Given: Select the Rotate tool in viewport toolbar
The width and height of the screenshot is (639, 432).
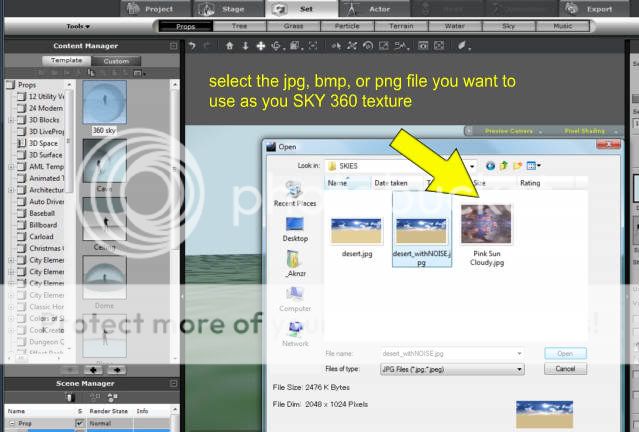Looking at the screenshot, I should click(x=277, y=46).
